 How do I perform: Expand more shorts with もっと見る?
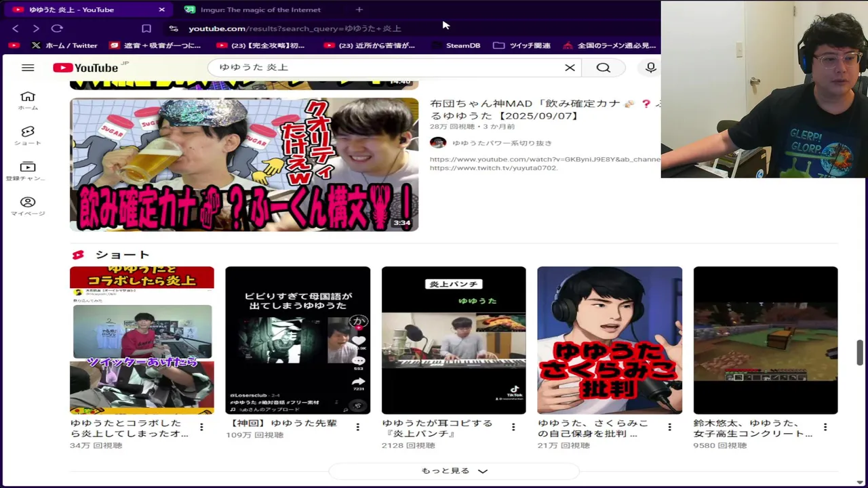point(454,470)
